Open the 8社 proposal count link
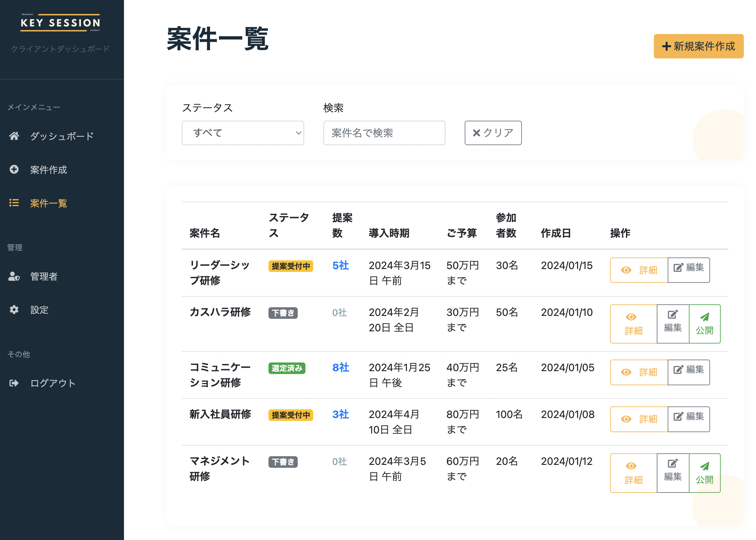 [340, 367]
